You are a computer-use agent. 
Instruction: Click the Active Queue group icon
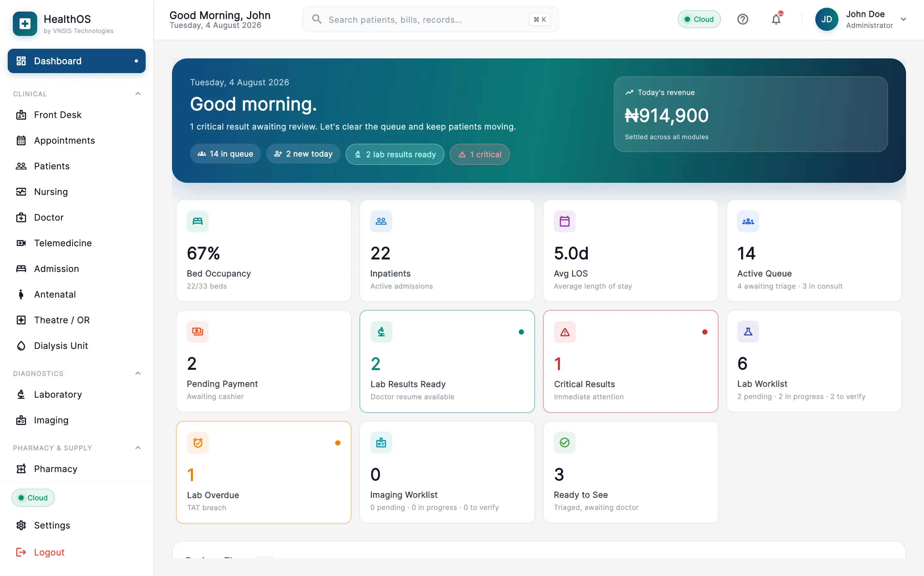point(748,221)
